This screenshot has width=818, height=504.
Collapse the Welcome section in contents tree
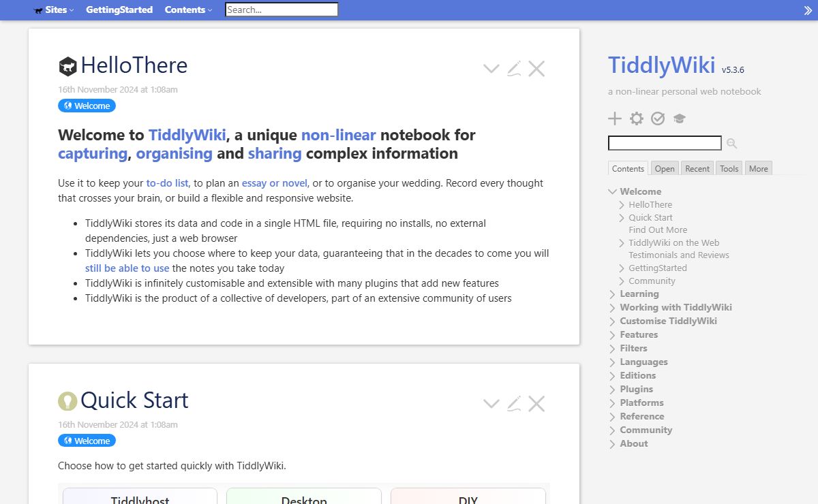[613, 192]
